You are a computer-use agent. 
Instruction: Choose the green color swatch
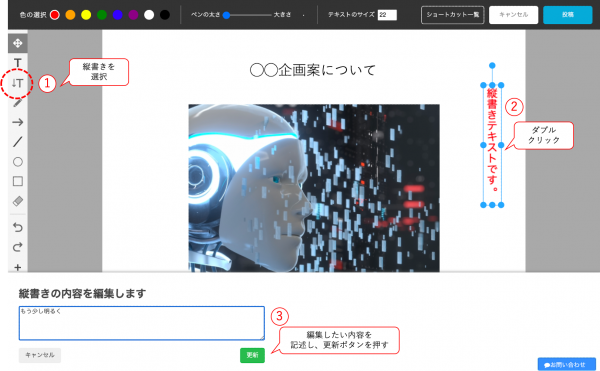[102, 15]
